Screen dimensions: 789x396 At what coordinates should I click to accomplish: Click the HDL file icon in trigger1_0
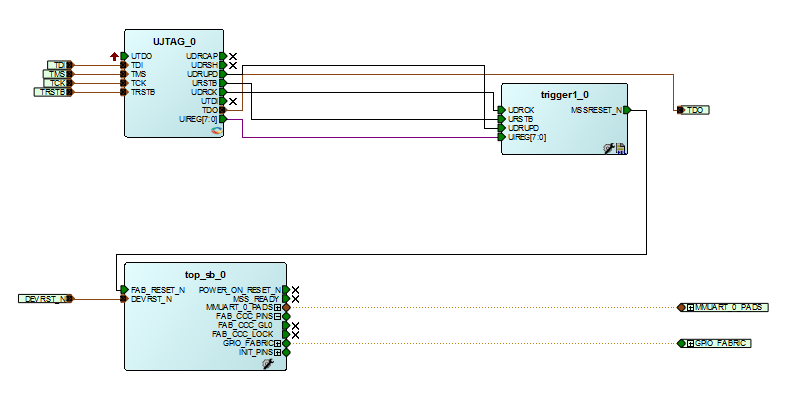(621, 148)
